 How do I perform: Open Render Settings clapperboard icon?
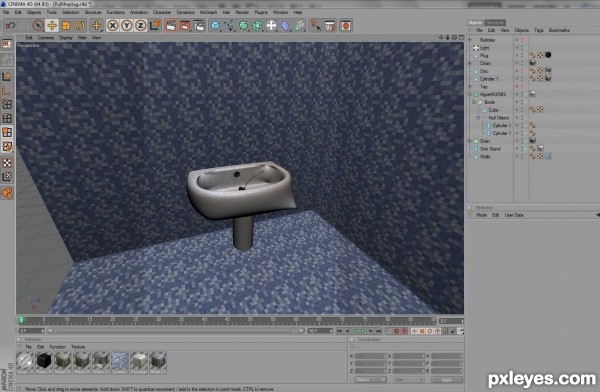(199, 26)
